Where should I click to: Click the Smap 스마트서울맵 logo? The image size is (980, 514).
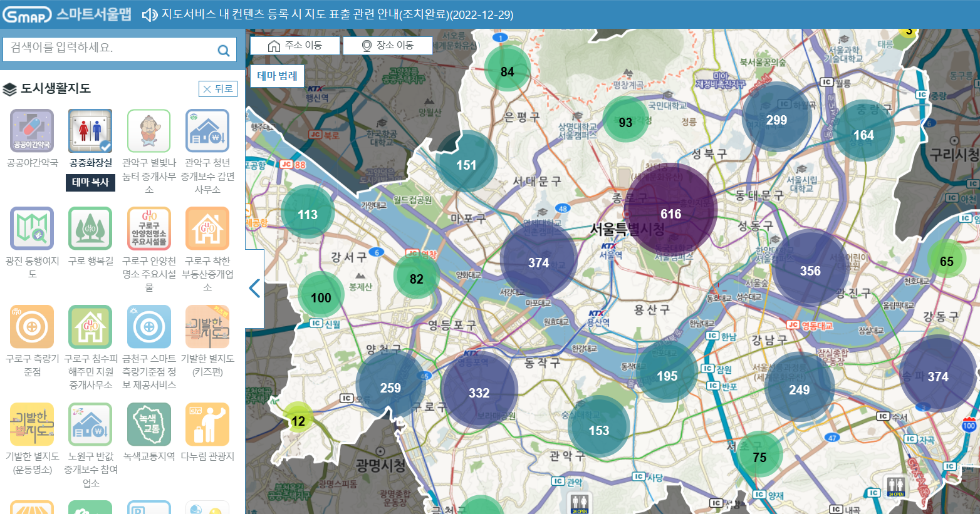pos(68,14)
